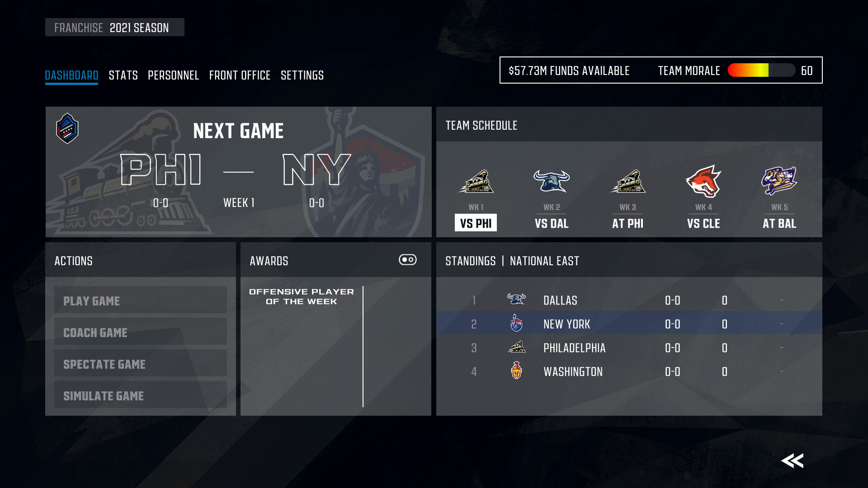This screenshot has height=488, width=868.
Task: Click the Dallas team logo in standings
Action: point(515,300)
